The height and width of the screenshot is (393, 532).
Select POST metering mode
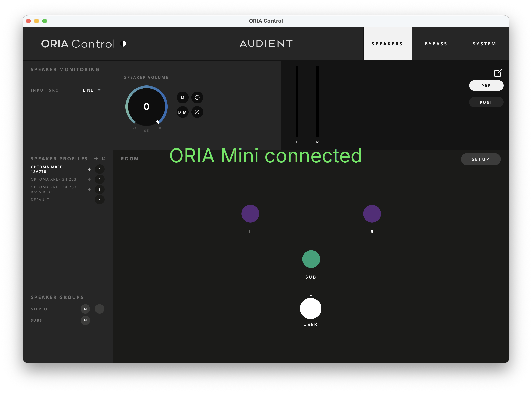[x=486, y=102]
